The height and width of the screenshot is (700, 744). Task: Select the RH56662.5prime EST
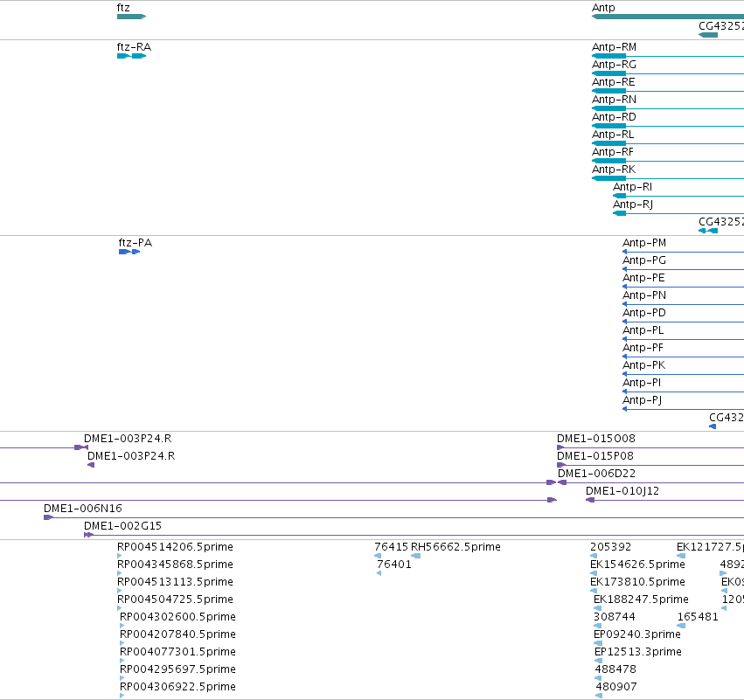[x=455, y=547]
